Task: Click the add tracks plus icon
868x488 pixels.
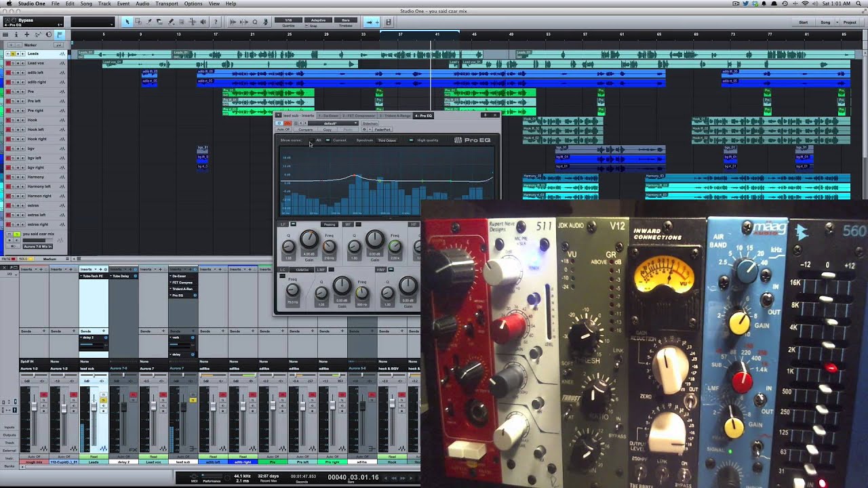Action: point(26,35)
